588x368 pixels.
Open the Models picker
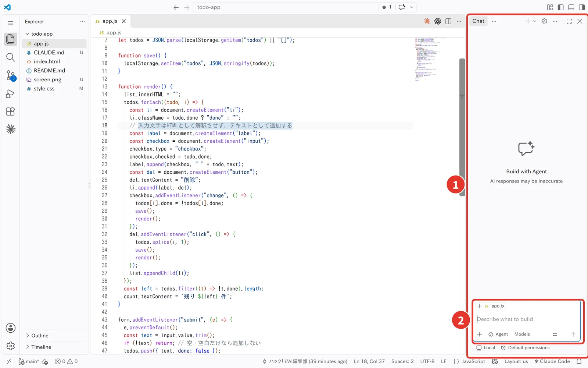(522, 334)
